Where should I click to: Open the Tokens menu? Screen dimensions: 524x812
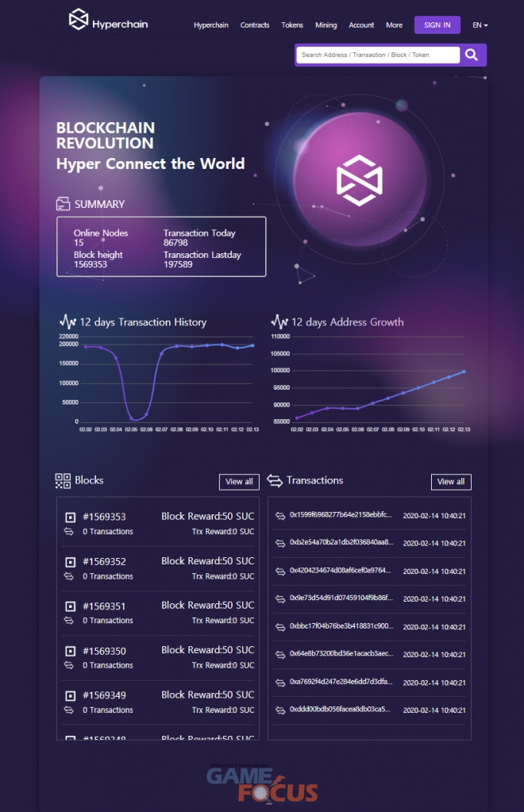point(292,25)
